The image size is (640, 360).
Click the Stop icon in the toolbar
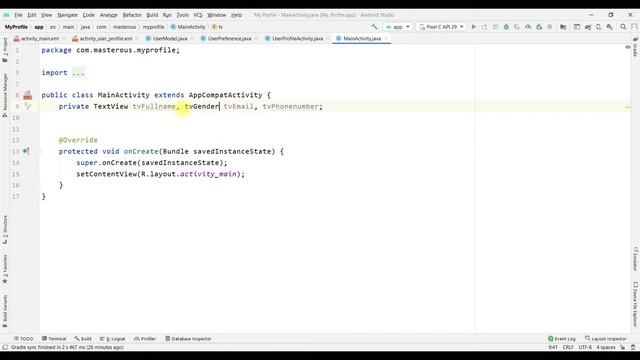coord(550,27)
